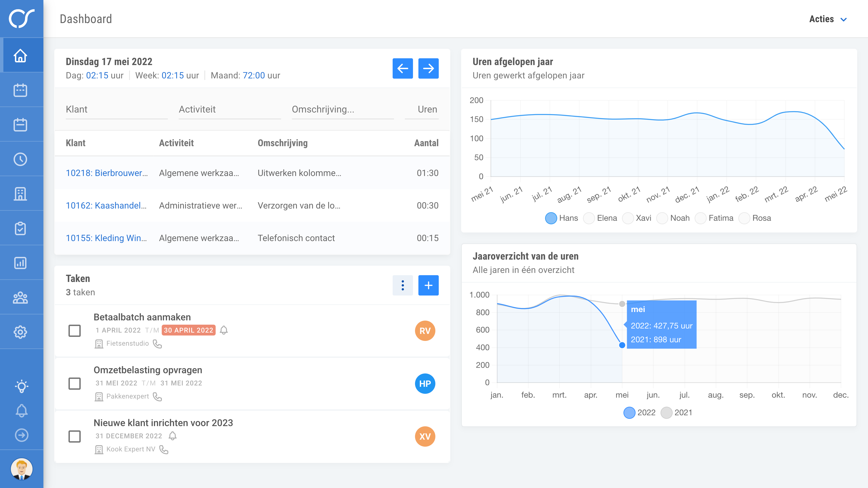Image resolution: width=868 pixels, height=488 pixels.
Task: Check the Betaalbatch aanmaken task checkbox
Action: point(74,331)
